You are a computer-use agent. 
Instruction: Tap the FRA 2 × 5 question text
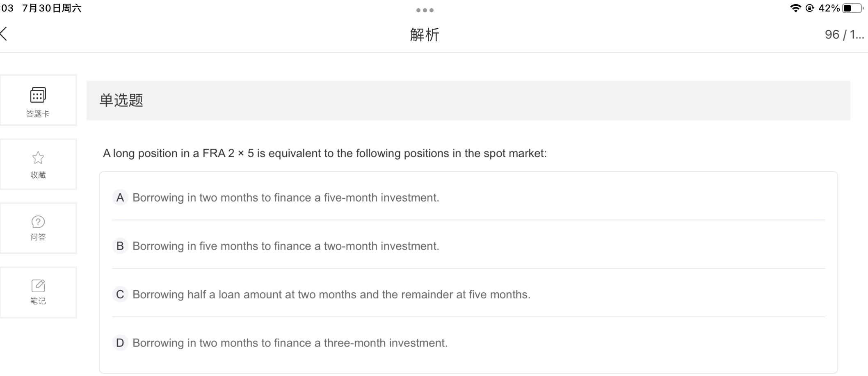pos(324,154)
